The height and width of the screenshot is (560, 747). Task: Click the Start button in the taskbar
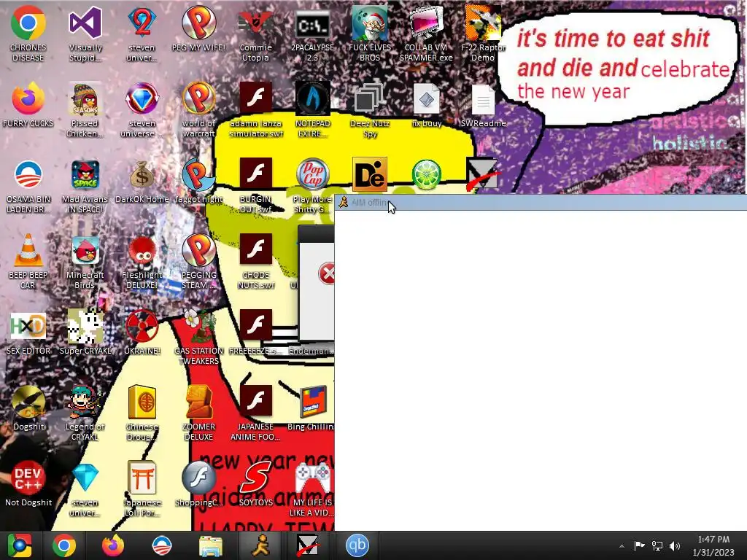(x=20, y=545)
